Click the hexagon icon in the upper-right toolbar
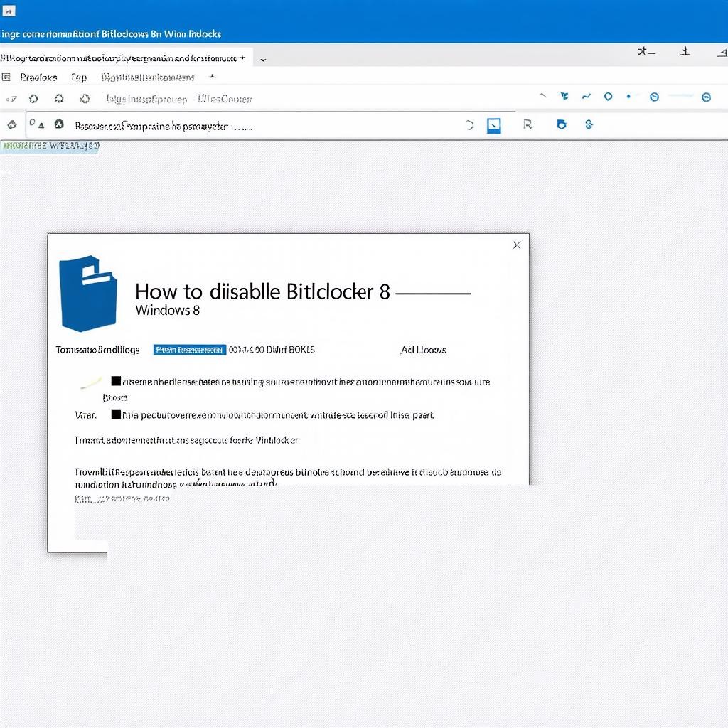 pyautogui.click(x=608, y=97)
